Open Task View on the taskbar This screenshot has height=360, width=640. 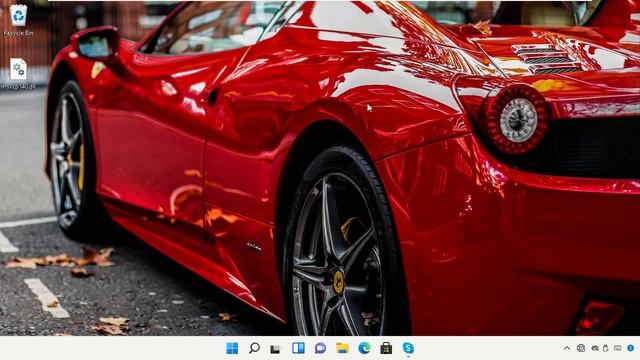[276, 349]
